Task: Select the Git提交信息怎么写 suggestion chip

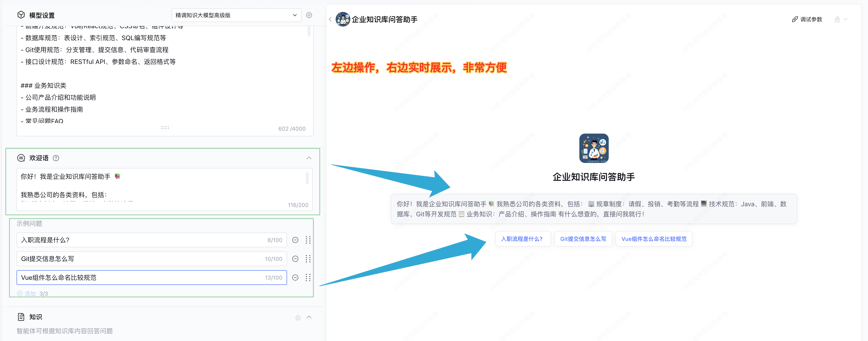Action: pos(583,239)
